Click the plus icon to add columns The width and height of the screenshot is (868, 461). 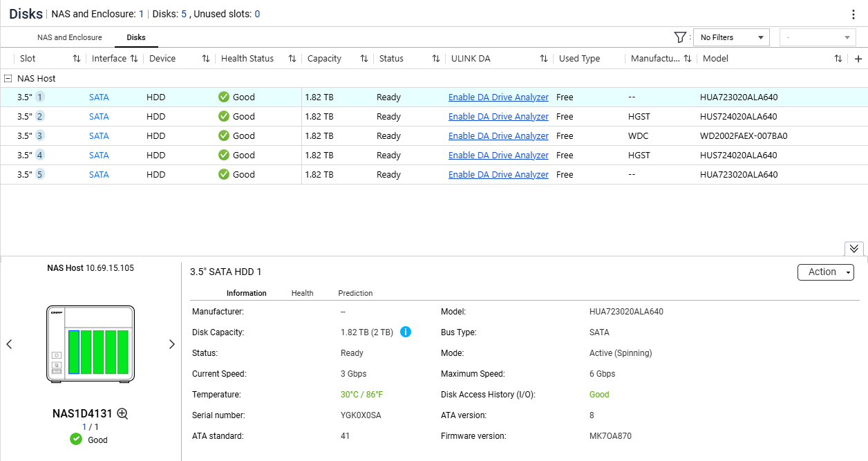coord(858,59)
